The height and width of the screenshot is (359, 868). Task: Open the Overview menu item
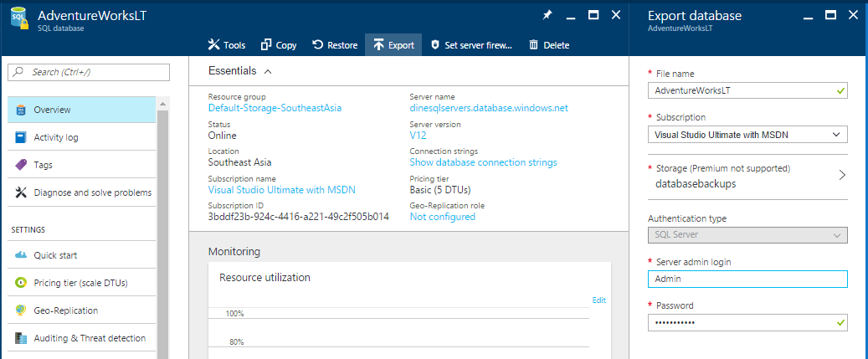pyautogui.click(x=82, y=110)
